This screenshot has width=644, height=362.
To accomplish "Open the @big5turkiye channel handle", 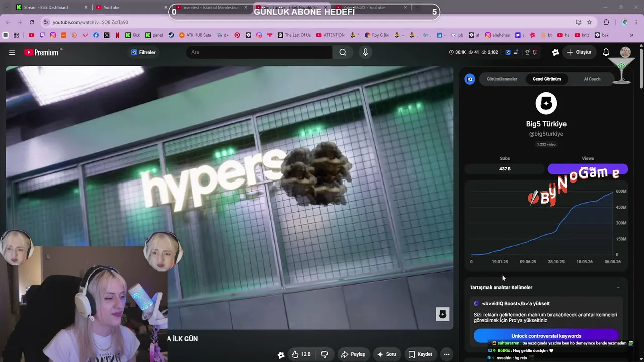I will (x=546, y=134).
